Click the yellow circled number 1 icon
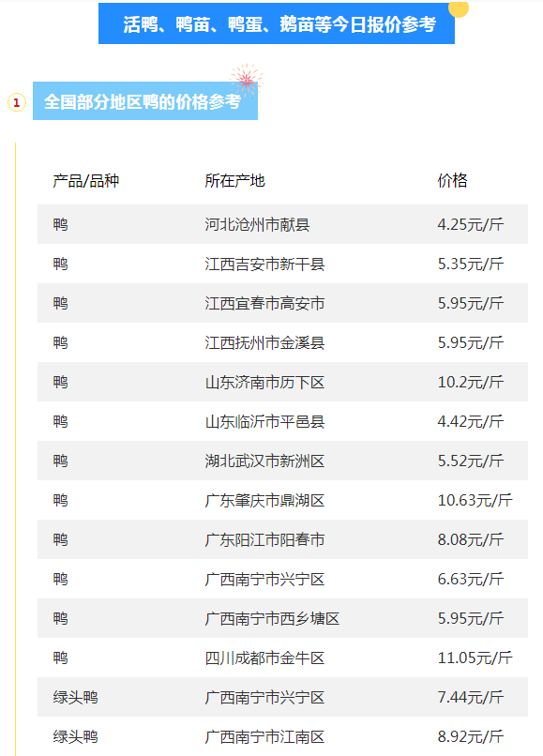 point(17,102)
